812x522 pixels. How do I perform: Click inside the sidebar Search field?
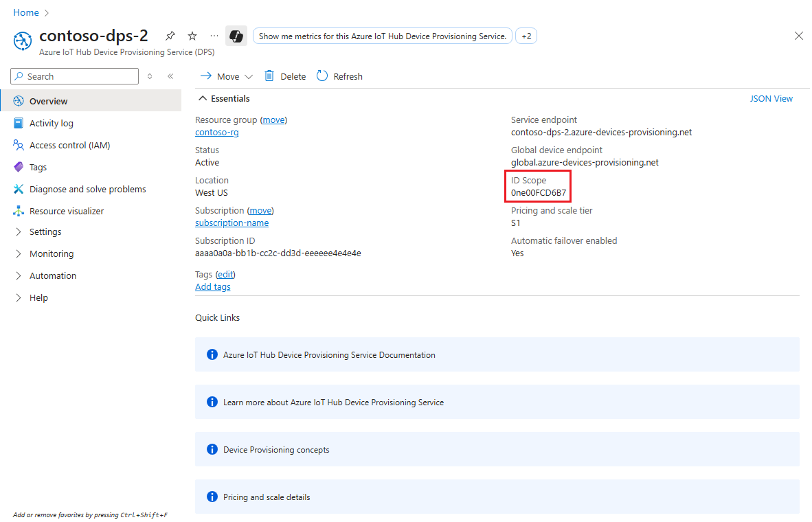point(74,76)
